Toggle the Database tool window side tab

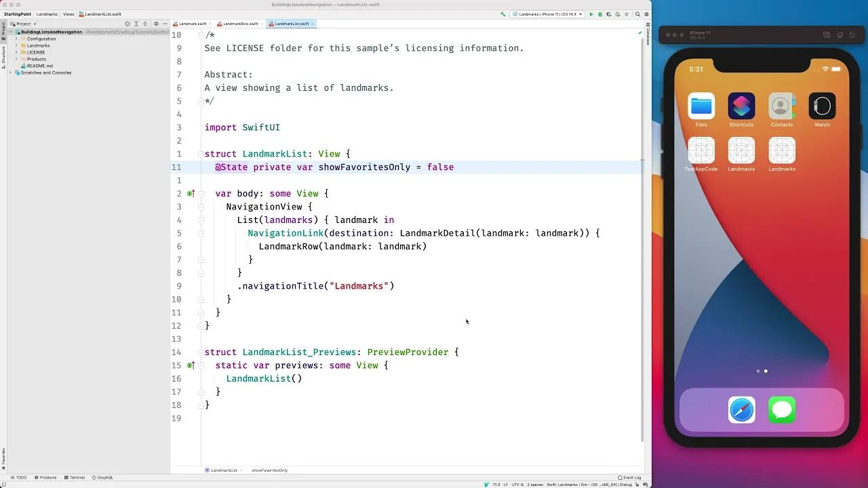pyautogui.click(x=648, y=37)
